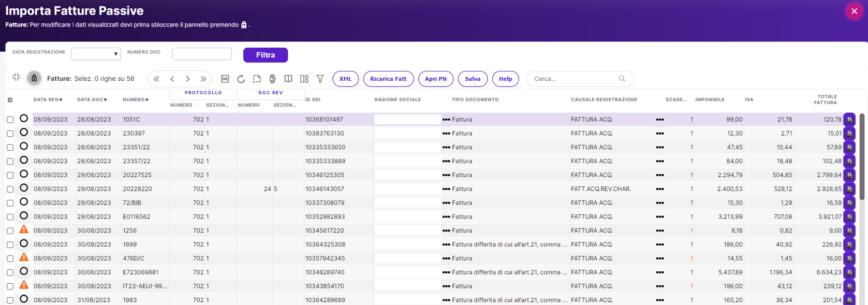This screenshot has height=305, width=868.
Task: Open the Data Registrazione dropdown
Action: point(96,54)
